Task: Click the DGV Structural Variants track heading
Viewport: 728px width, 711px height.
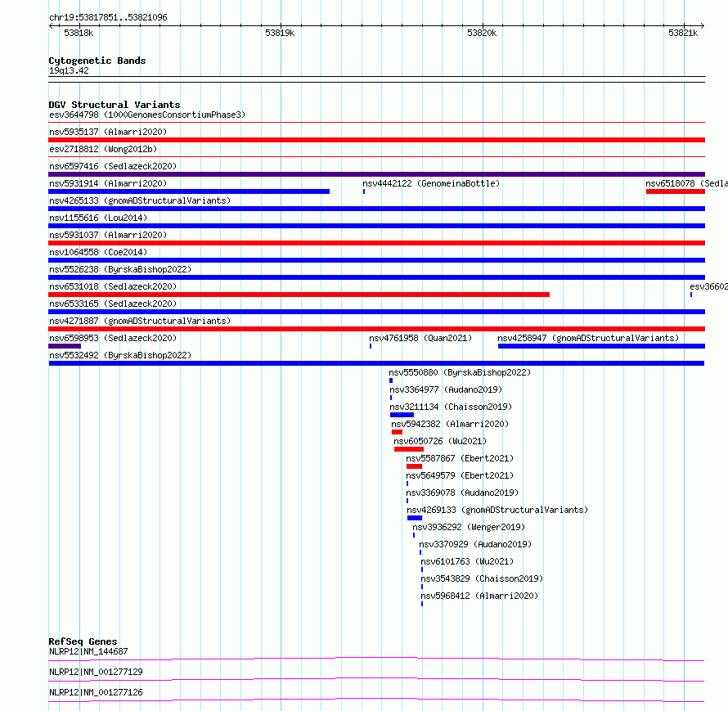Action: pos(115,105)
